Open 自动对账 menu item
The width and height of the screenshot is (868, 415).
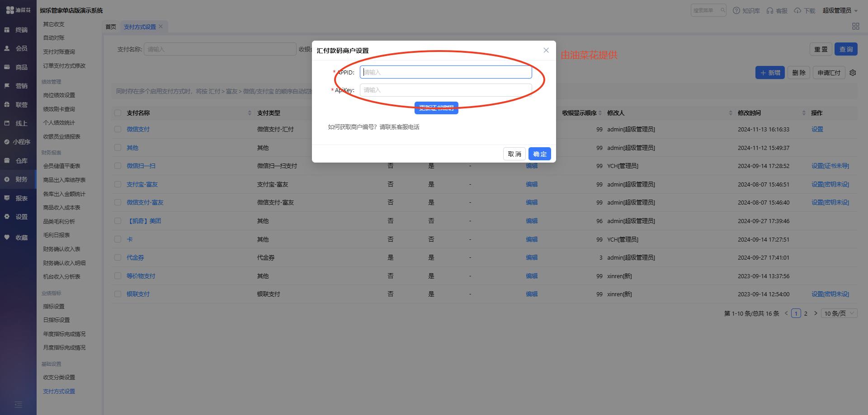54,38
